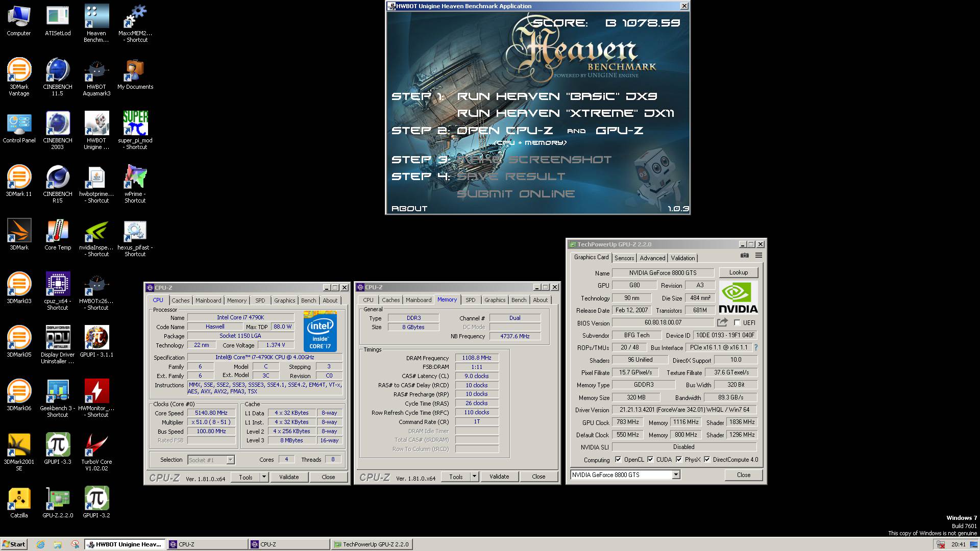
Task: Click the clock showing 20:41
Action: pyautogui.click(x=958, y=544)
